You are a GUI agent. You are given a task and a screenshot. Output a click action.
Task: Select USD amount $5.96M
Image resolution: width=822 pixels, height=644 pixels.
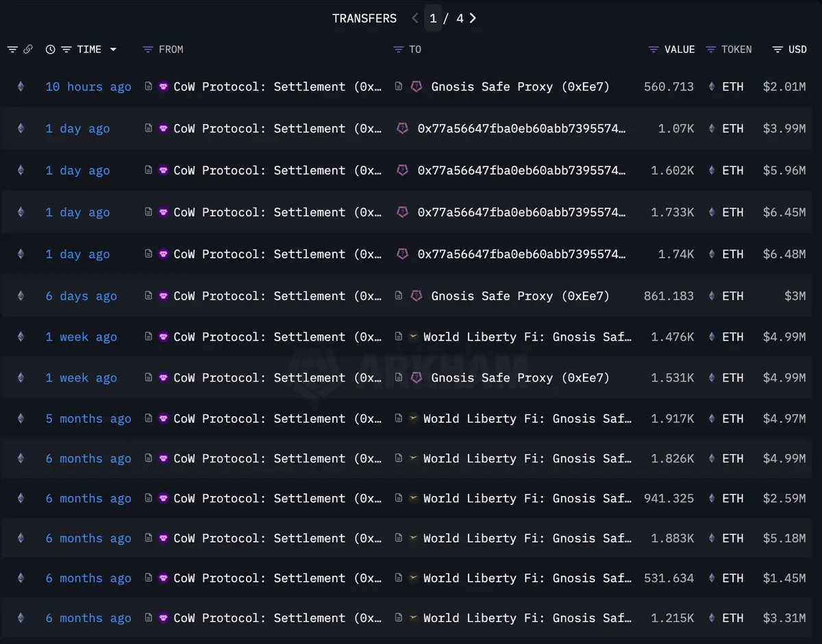[784, 171]
